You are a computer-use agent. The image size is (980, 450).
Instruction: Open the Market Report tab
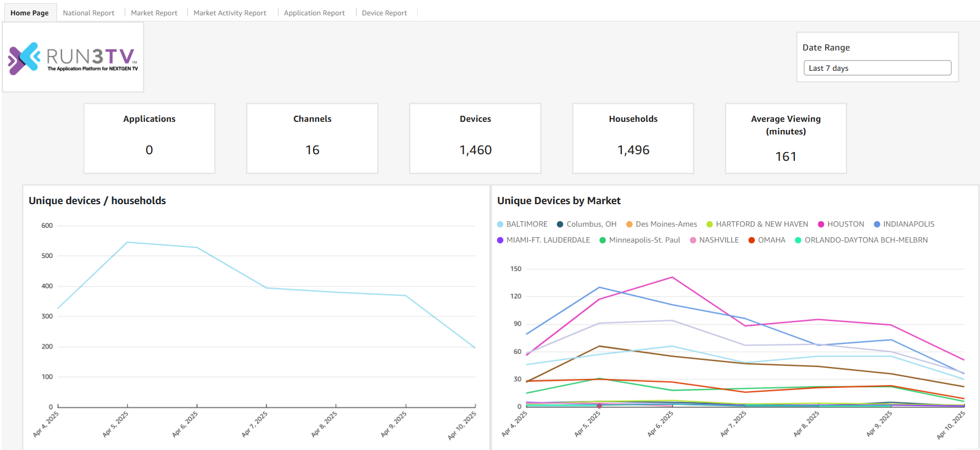click(x=154, y=13)
